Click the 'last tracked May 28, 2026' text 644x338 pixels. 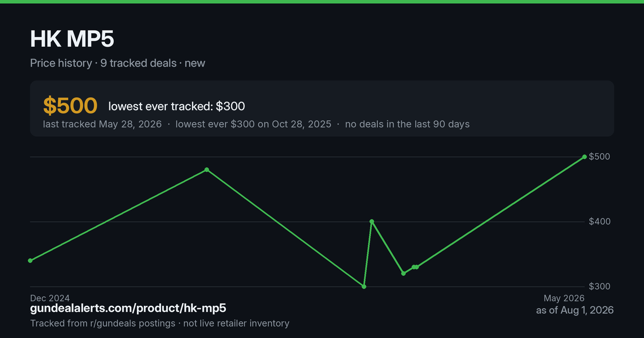pos(102,124)
